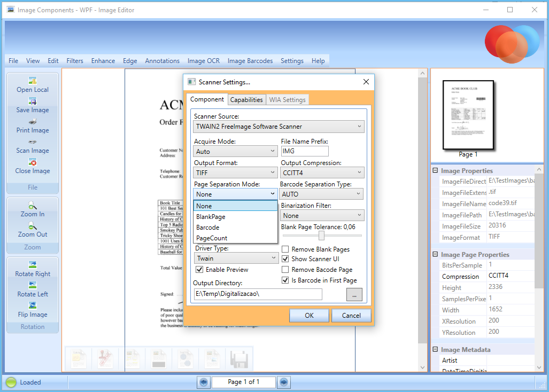Click Cancel in Scanner Settings
Viewport: 549px width, 392px height.
(351, 316)
